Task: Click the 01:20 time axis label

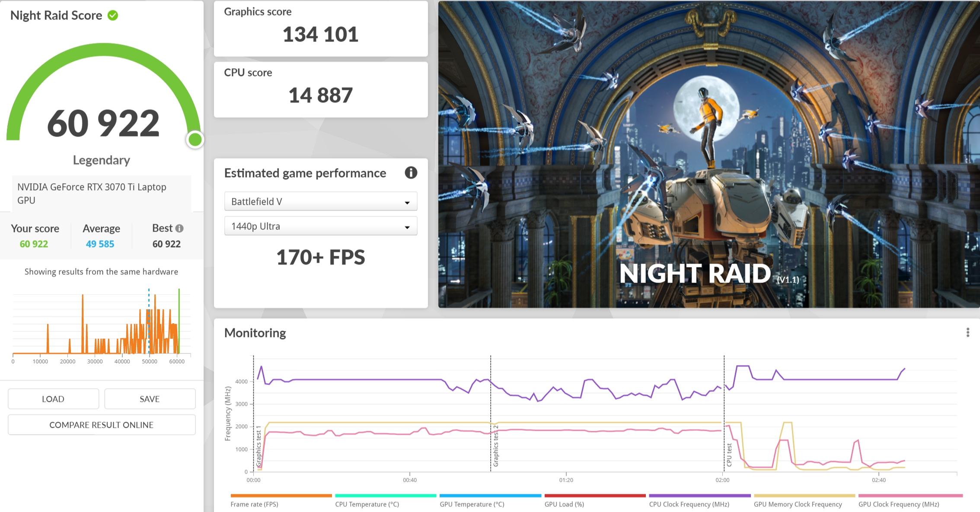Action: pyautogui.click(x=566, y=480)
